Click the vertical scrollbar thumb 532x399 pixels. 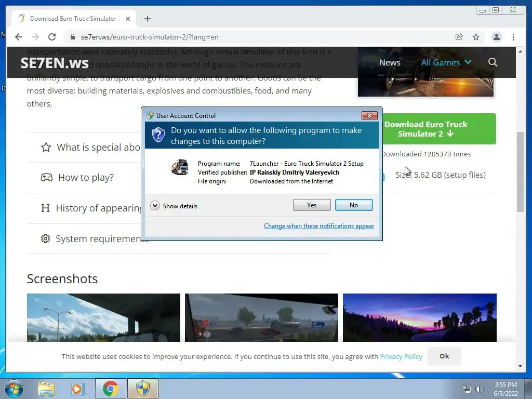pos(520,171)
